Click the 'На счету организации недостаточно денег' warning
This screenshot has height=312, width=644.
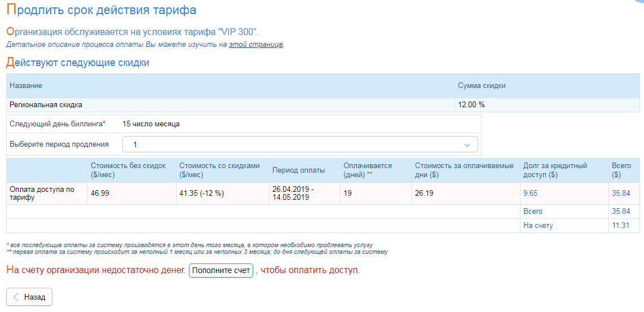[x=96, y=270]
